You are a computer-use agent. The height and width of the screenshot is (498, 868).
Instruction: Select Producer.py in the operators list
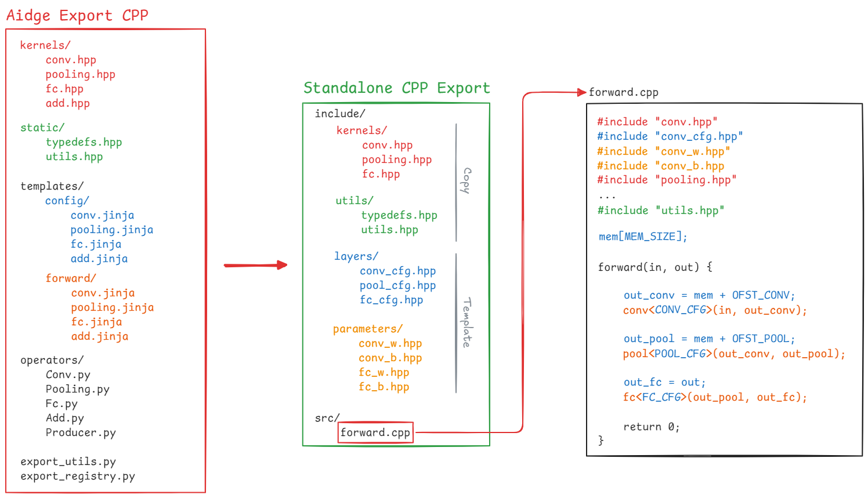[81, 432]
